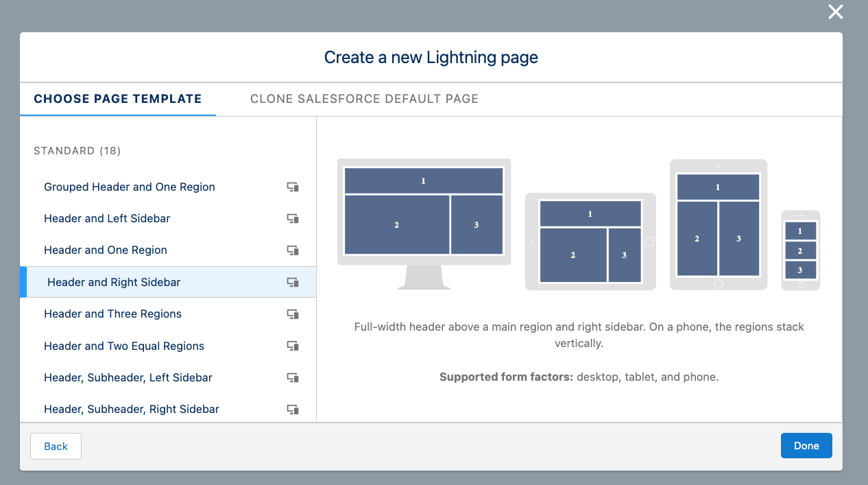Click device icon beside Header, Subheader, Right Sidebar
Screen dimensions: 868x485
(x=293, y=410)
